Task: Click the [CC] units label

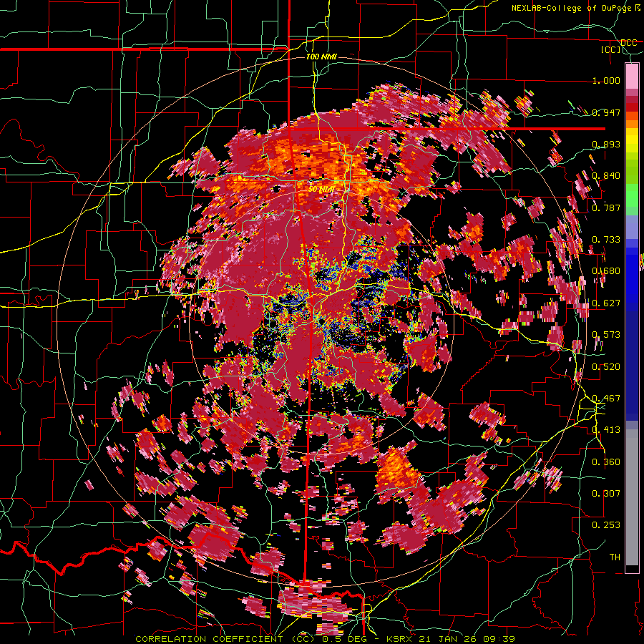Action: coord(611,49)
